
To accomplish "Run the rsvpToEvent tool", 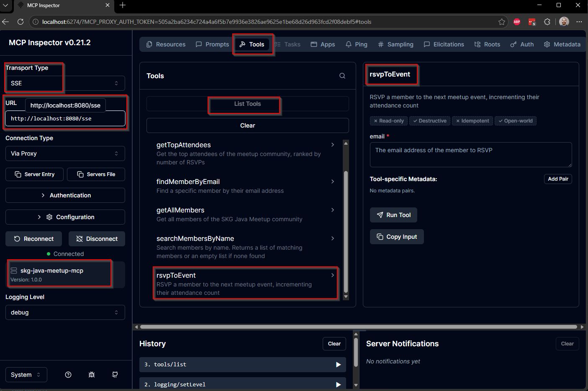I will coord(393,215).
